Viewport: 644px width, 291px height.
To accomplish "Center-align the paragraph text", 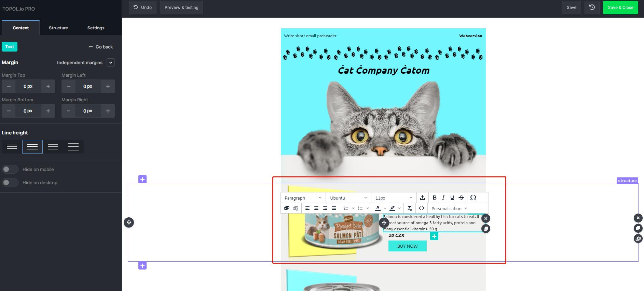I will pyautogui.click(x=316, y=208).
